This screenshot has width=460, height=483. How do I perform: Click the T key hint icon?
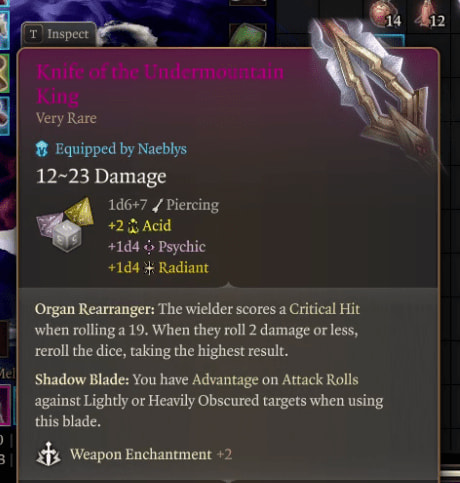click(x=33, y=34)
